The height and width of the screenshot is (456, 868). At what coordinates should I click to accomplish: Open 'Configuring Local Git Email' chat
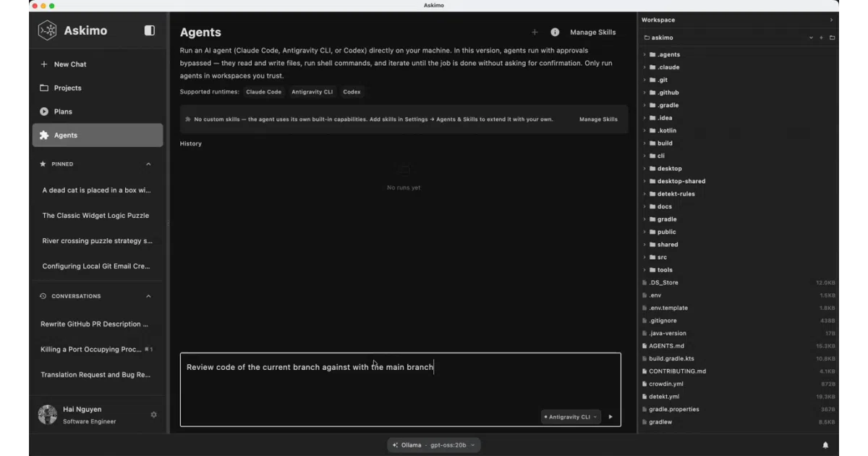97,266
